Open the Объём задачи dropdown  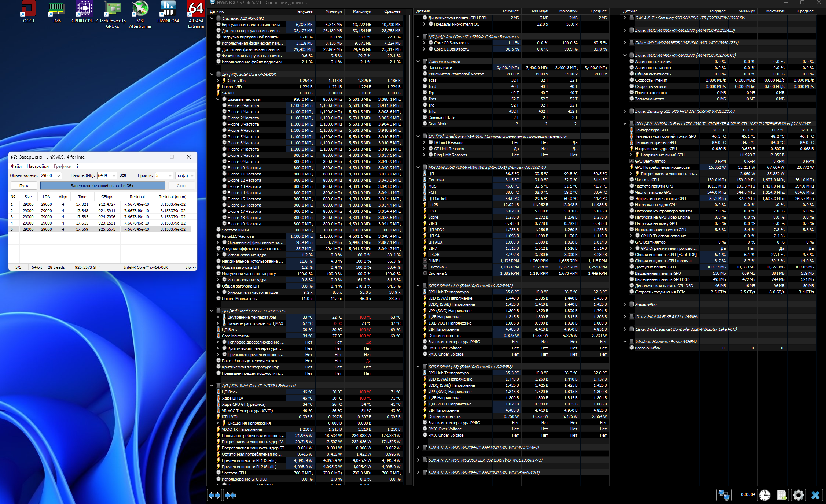point(59,175)
